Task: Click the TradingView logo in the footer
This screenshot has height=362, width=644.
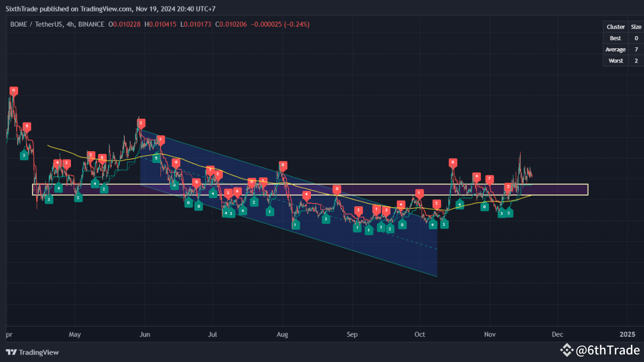Action: [11, 352]
